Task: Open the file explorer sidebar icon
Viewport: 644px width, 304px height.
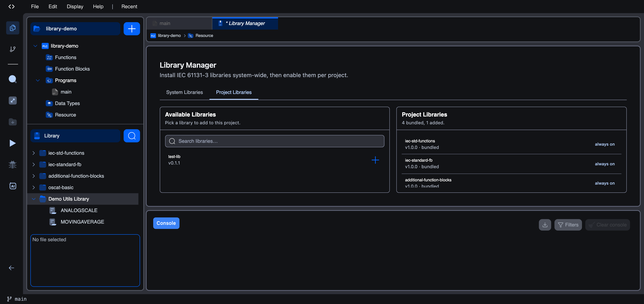Action: point(13,28)
